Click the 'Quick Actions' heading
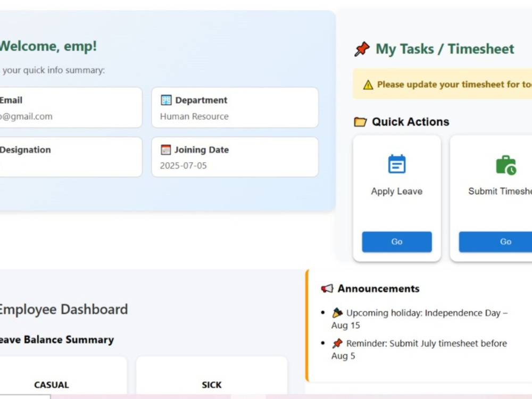The image size is (532, 399). point(410,122)
